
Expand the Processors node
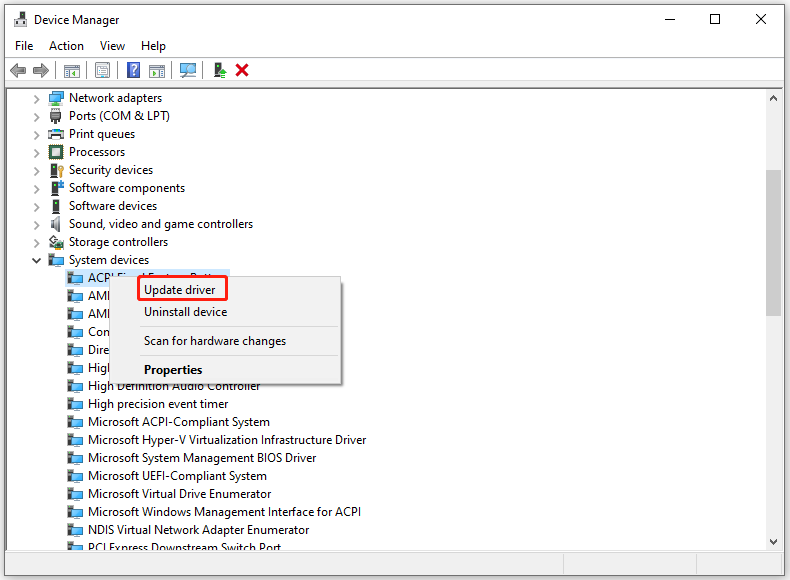[x=36, y=153]
